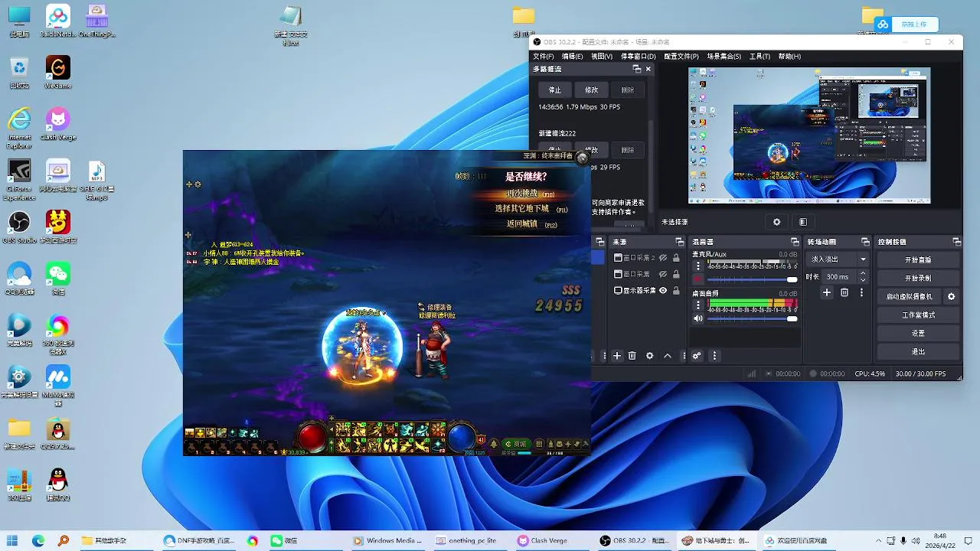The height and width of the screenshot is (551, 980).
Task: Open 麦克风/Aux audio options menu
Action: click(697, 266)
